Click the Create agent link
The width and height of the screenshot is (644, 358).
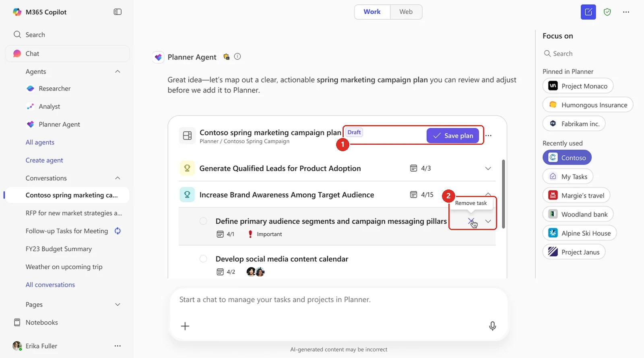tap(44, 160)
